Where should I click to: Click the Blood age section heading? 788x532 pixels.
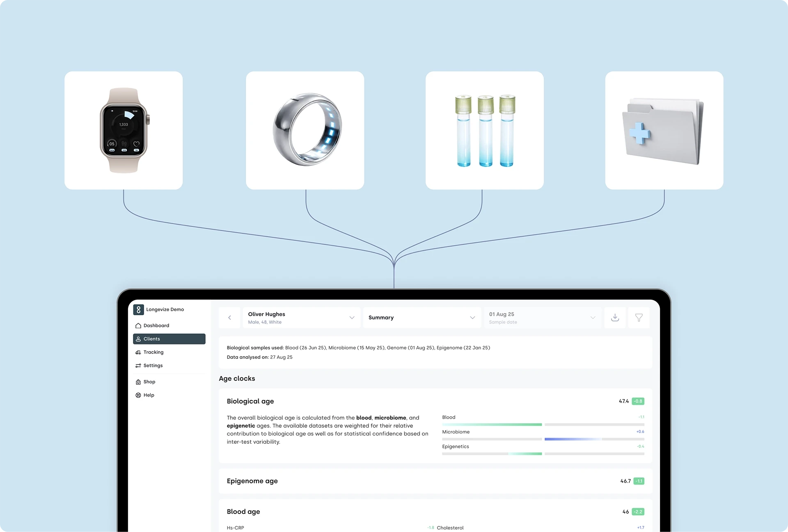(x=243, y=511)
